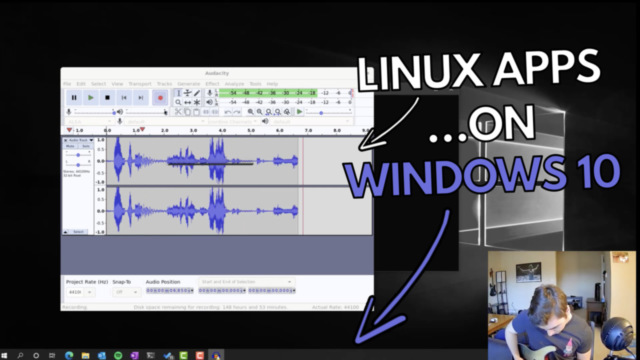Open Microsoft Edge from the taskbar
The height and width of the screenshot is (360, 640).
69,356
